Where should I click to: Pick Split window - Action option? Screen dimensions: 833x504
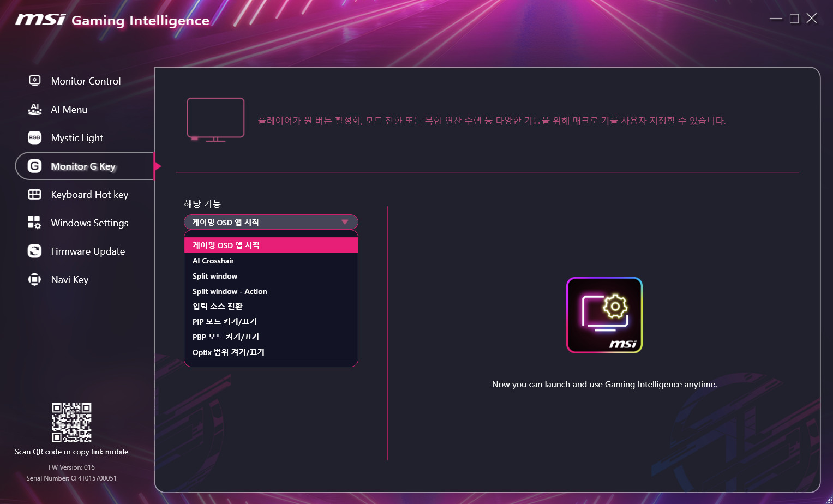coord(230,291)
